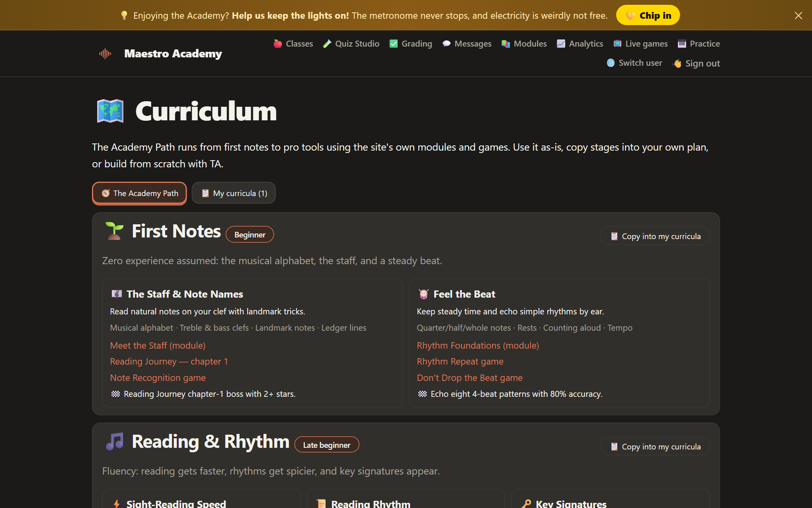Click the lightning icon beside Sight-Reading Speed
This screenshot has width=812, height=508.
[x=117, y=504]
